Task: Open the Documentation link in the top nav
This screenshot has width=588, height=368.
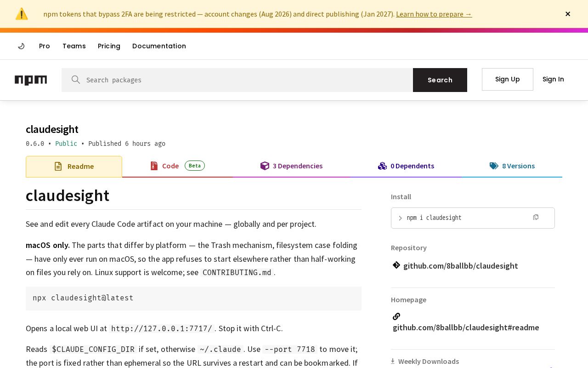Action: coord(159,46)
